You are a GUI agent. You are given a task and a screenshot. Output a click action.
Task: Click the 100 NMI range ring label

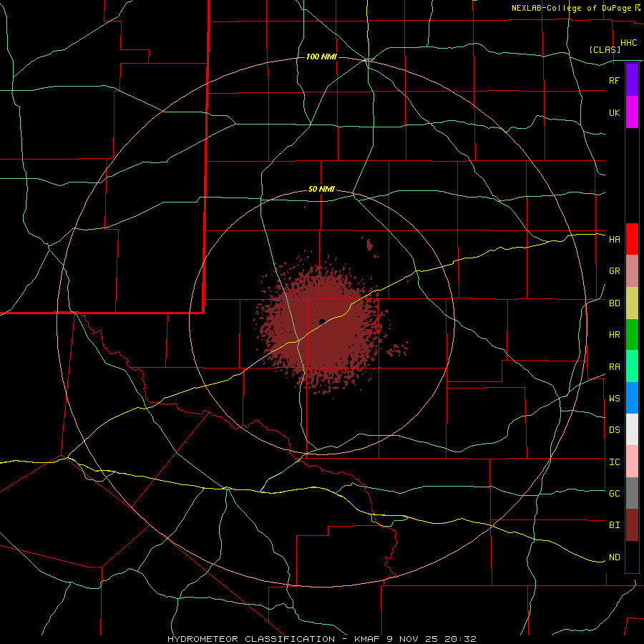click(321, 57)
